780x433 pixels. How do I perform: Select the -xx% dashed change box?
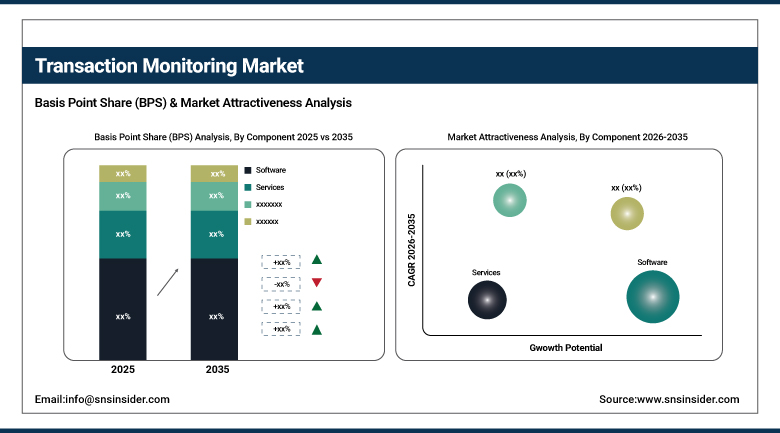tap(281, 284)
